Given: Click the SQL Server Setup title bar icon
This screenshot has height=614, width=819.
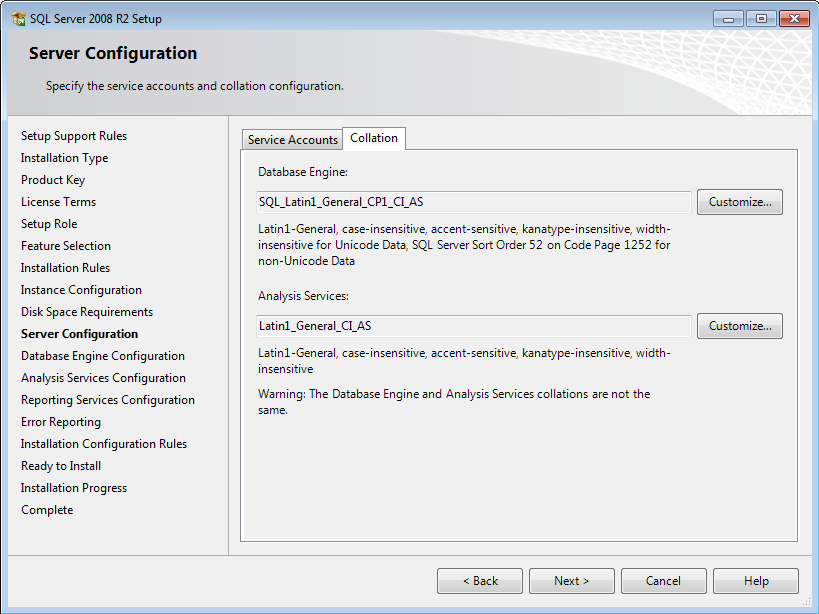Looking at the screenshot, I should click(x=18, y=19).
